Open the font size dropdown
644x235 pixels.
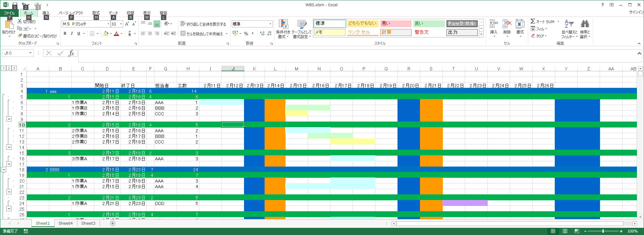121,24
